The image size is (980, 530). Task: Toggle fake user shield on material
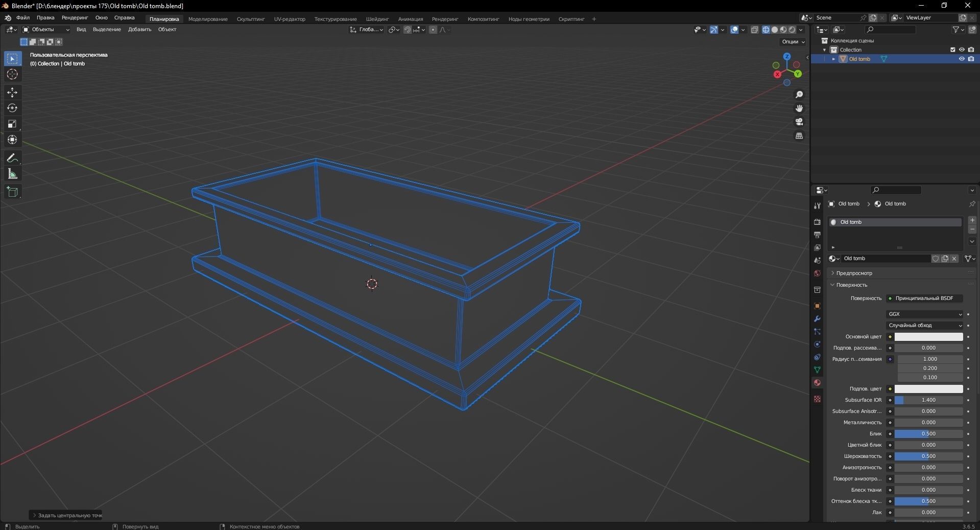point(936,259)
